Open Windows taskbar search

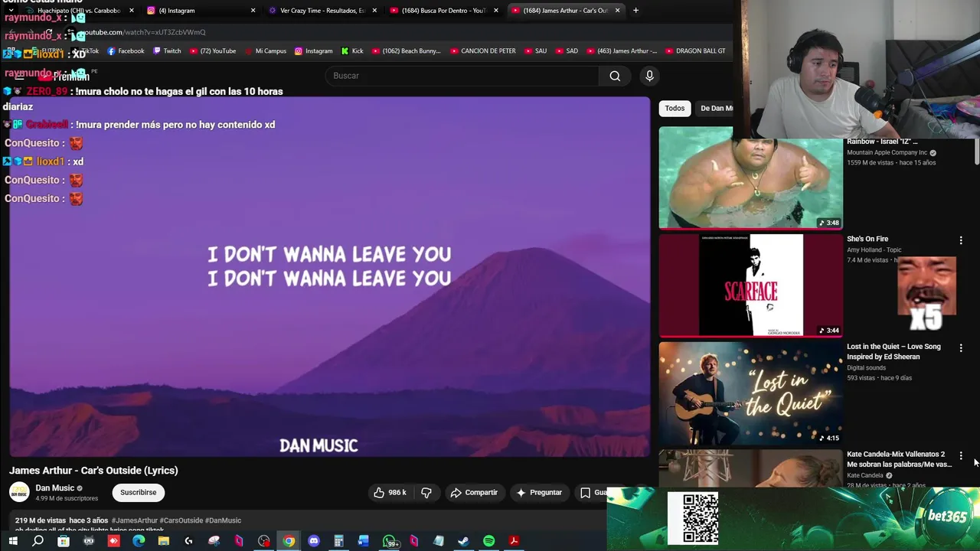click(x=38, y=542)
